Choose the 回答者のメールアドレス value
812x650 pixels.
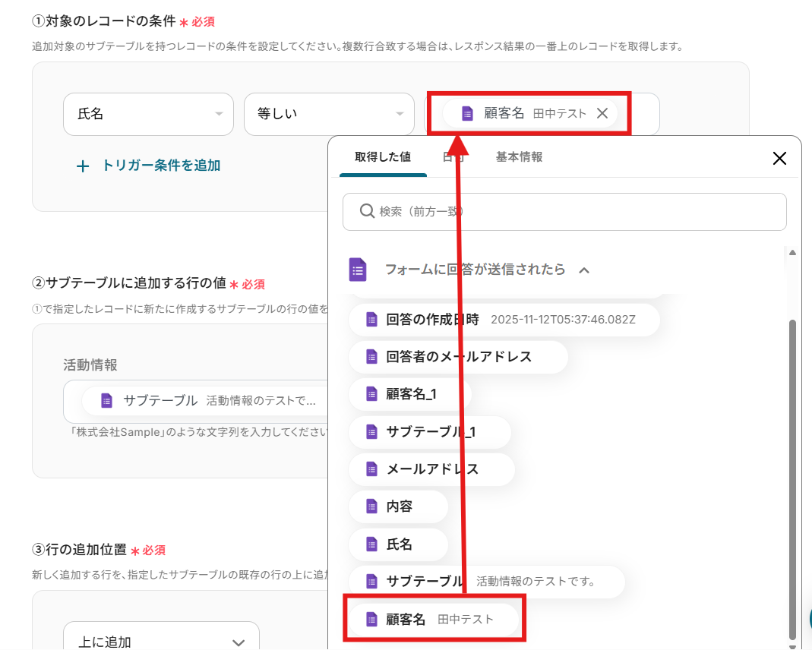pyautogui.click(x=458, y=357)
